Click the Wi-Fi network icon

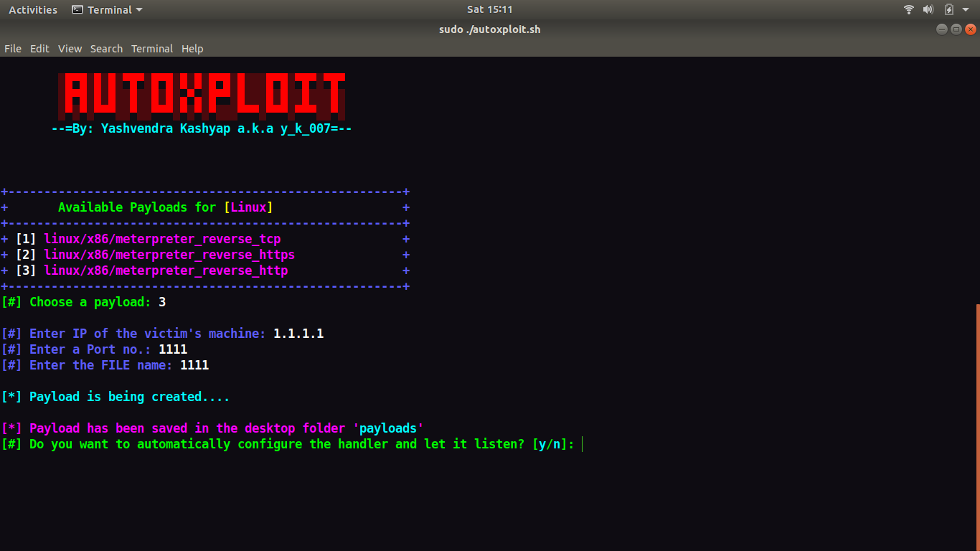(x=909, y=10)
